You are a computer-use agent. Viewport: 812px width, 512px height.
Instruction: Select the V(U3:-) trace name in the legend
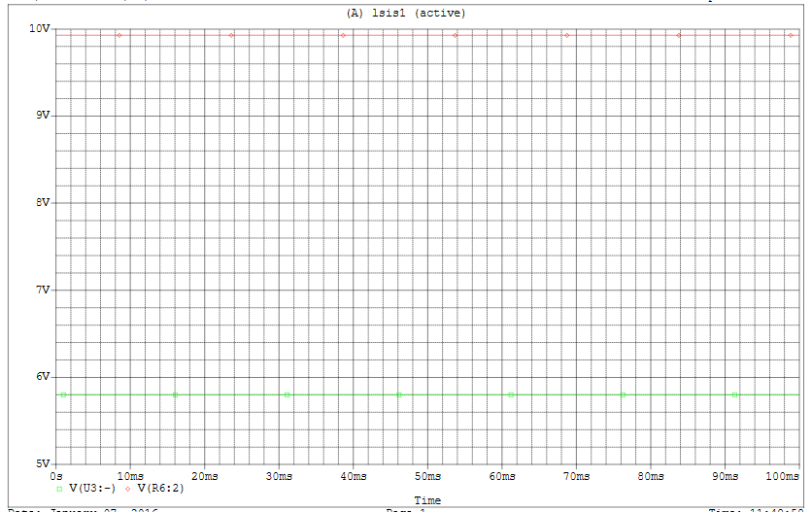[x=93, y=488]
